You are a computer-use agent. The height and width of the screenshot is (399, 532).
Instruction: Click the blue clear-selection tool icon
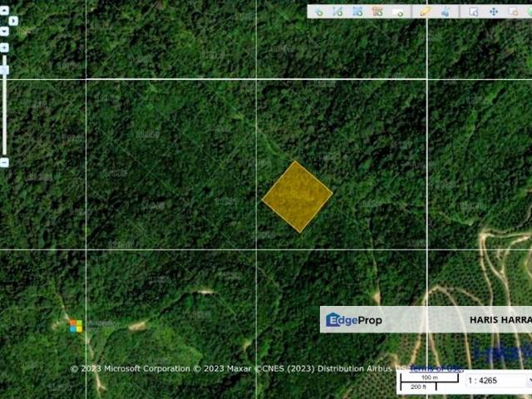tap(446, 12)
